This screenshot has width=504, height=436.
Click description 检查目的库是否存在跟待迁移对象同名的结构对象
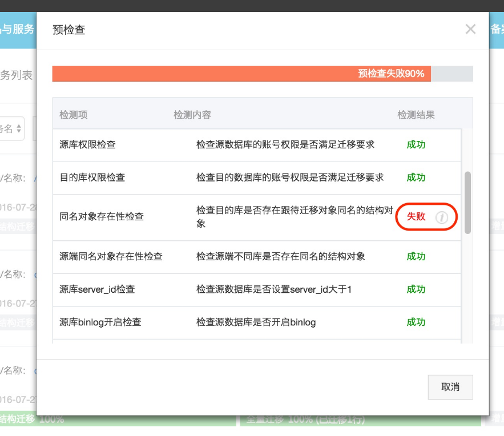coord(295,217)
